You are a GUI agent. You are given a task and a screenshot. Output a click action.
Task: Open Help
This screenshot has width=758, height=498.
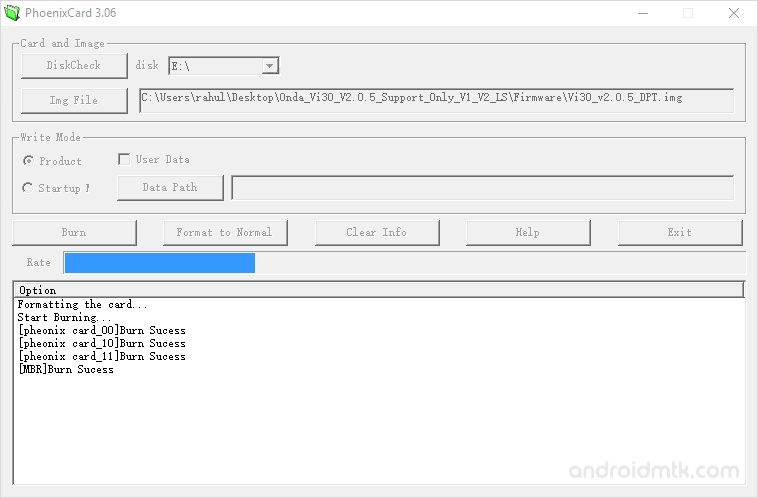(528, 233)
